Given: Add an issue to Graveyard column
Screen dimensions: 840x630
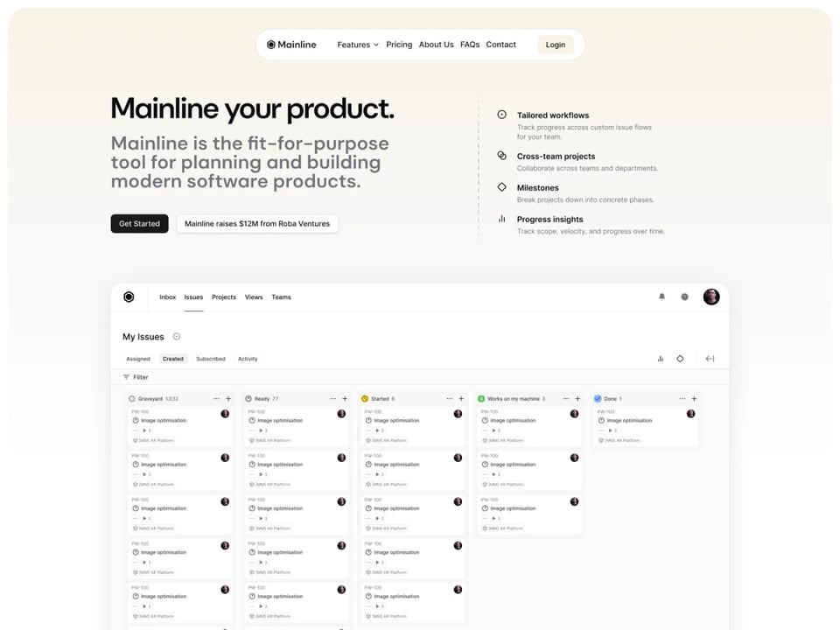Looking at the screenshot, I should coord(228,399).
